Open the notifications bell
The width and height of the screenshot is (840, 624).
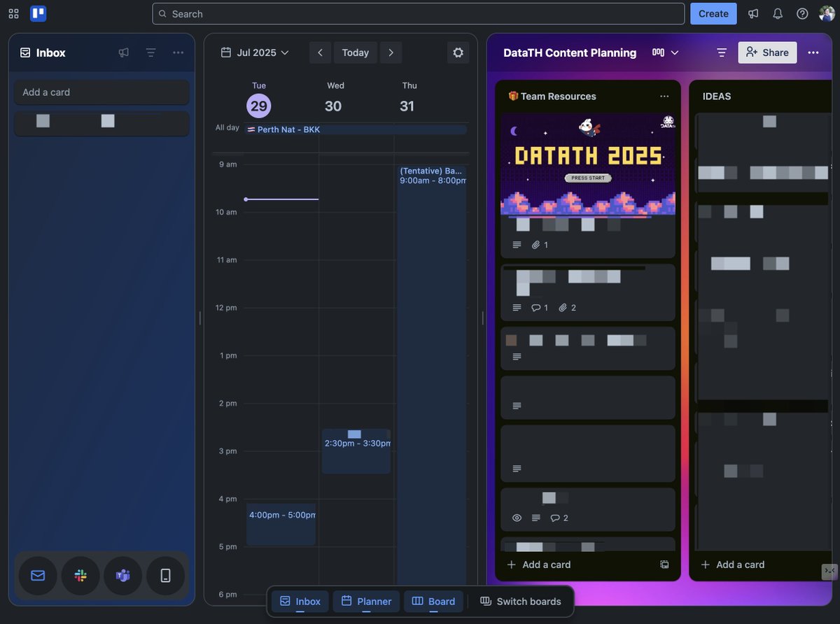coord(778,14)
